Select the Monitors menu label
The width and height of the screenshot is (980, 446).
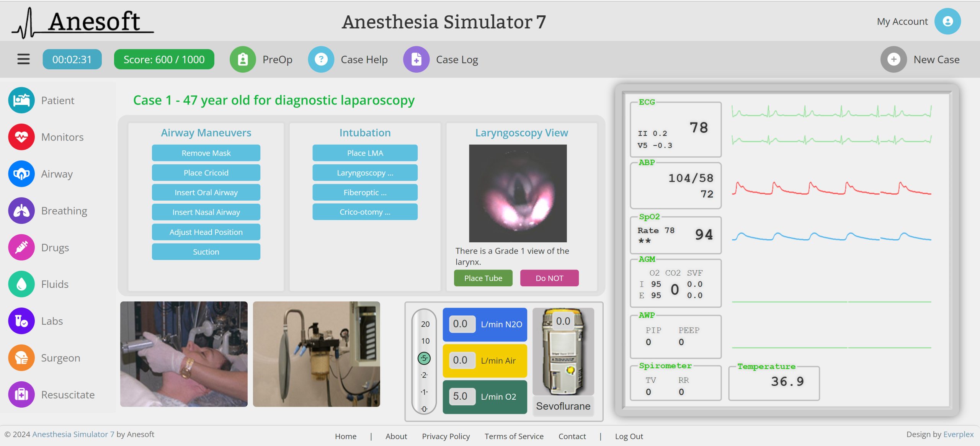62,137
